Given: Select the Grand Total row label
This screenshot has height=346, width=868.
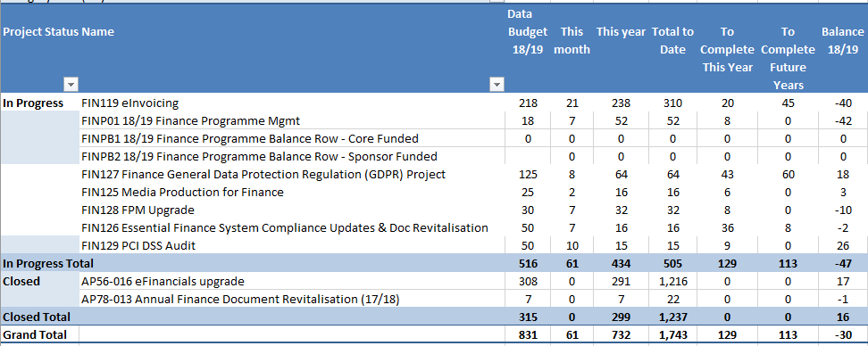Looking at the screenshot, I should 36,334.
